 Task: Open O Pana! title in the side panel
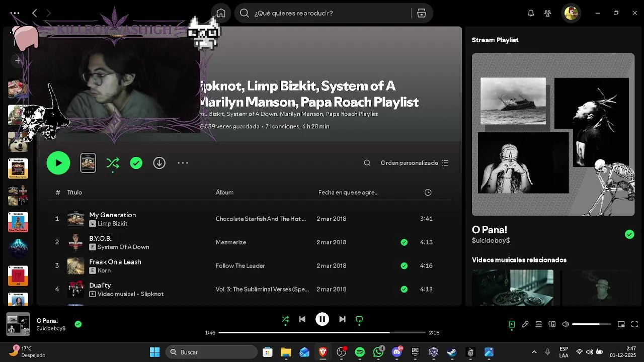click(x=490, y=230)
